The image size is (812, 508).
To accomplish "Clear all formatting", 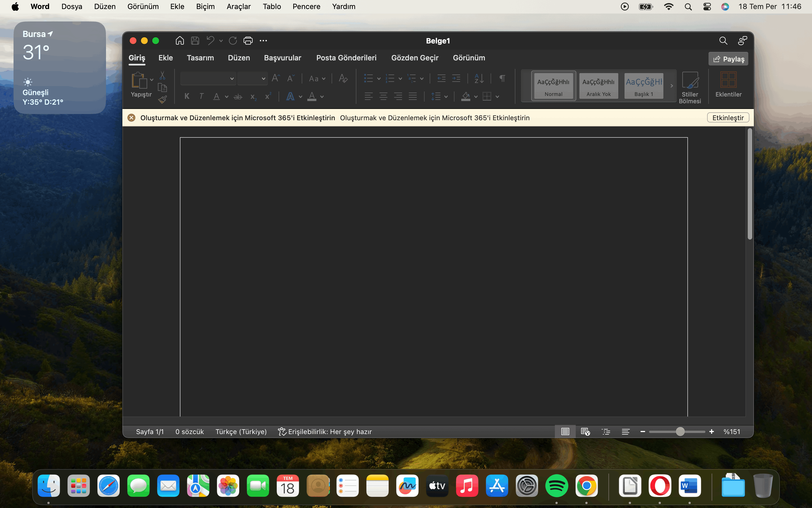I will tap(343, 78).
